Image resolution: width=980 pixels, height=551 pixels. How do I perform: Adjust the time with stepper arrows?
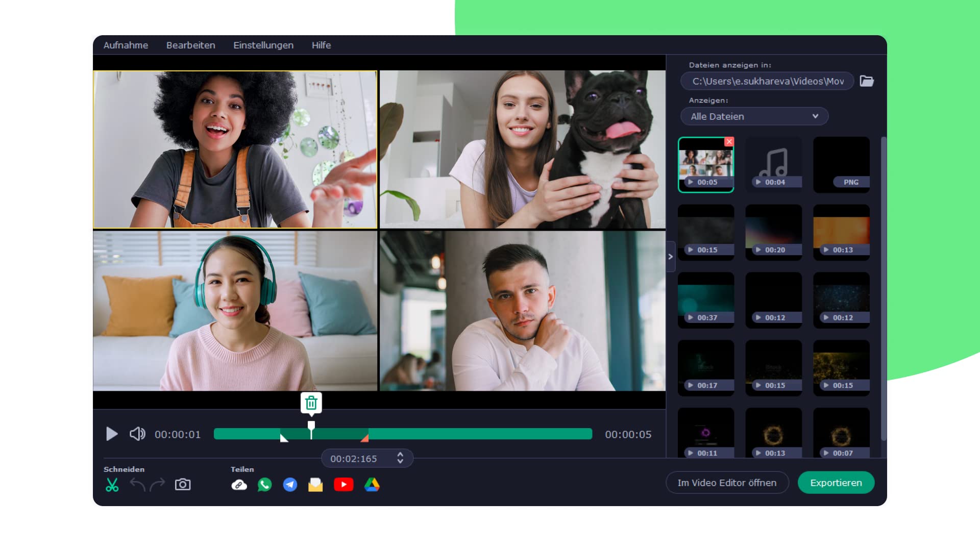pyautogui.click(x=400, y=458)
